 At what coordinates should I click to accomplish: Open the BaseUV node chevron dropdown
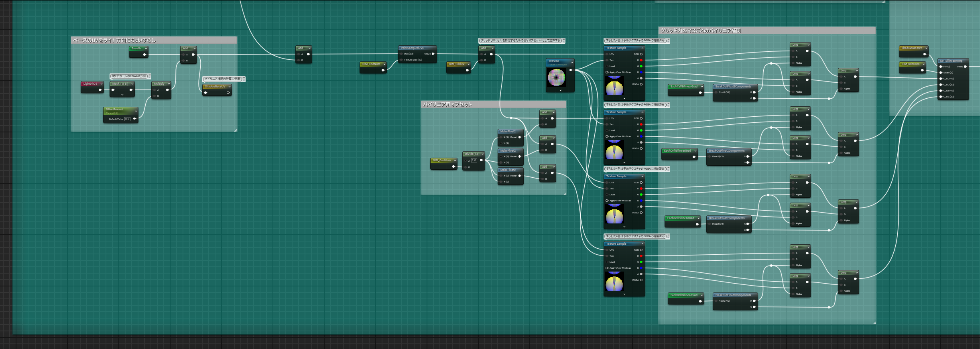146,49
